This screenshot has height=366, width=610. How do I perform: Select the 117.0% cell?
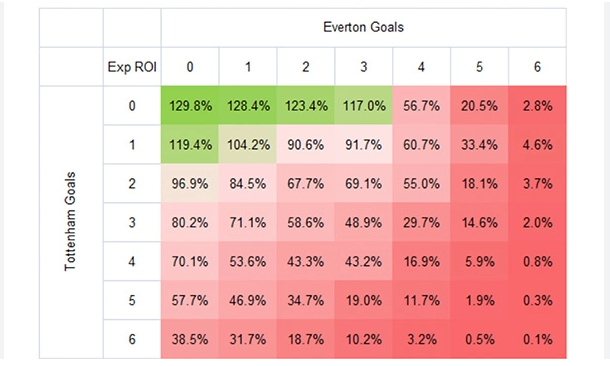364,105
